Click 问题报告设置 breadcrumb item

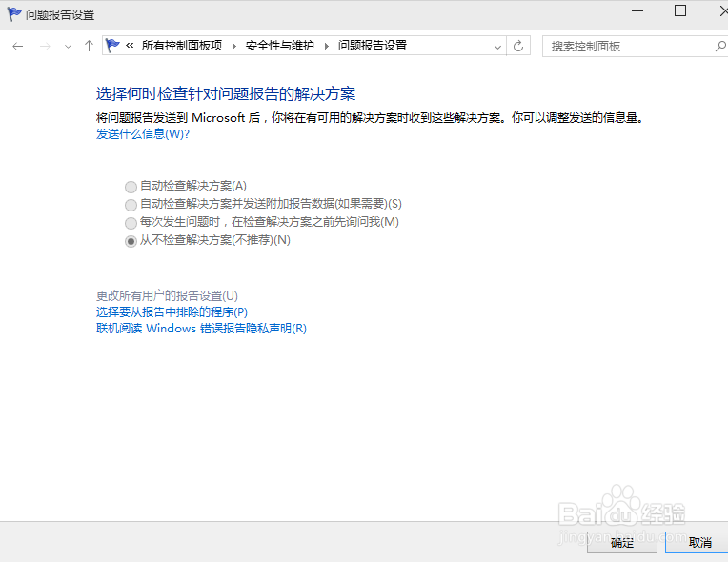[x=373, y=46]
